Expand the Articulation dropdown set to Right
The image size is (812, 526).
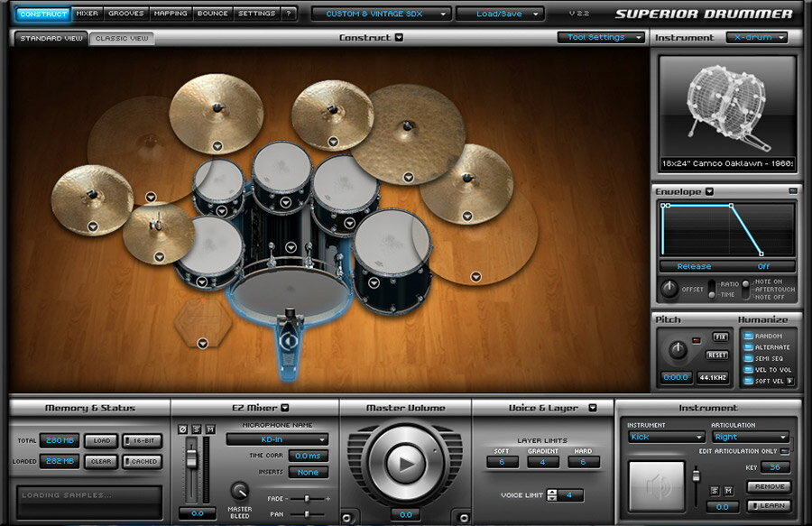click(751, 437)
